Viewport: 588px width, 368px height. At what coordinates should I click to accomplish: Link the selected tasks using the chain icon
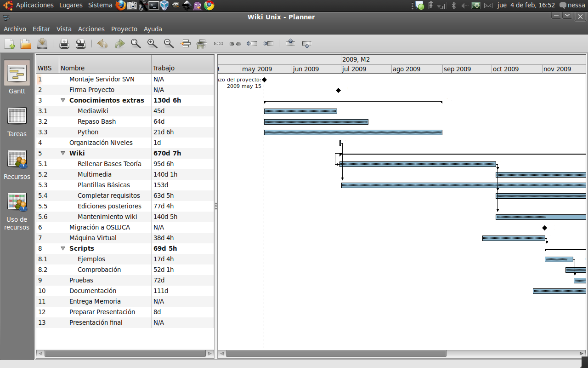(219, 44)
